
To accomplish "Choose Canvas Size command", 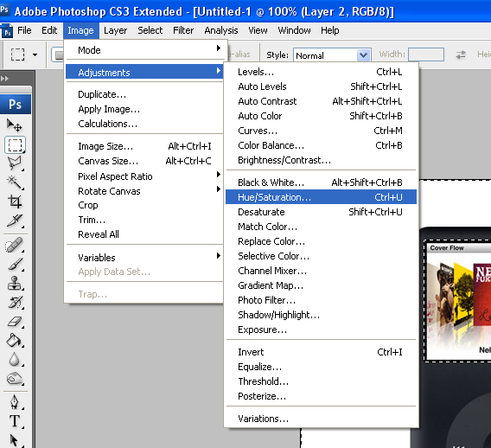I will coord(144,161).
